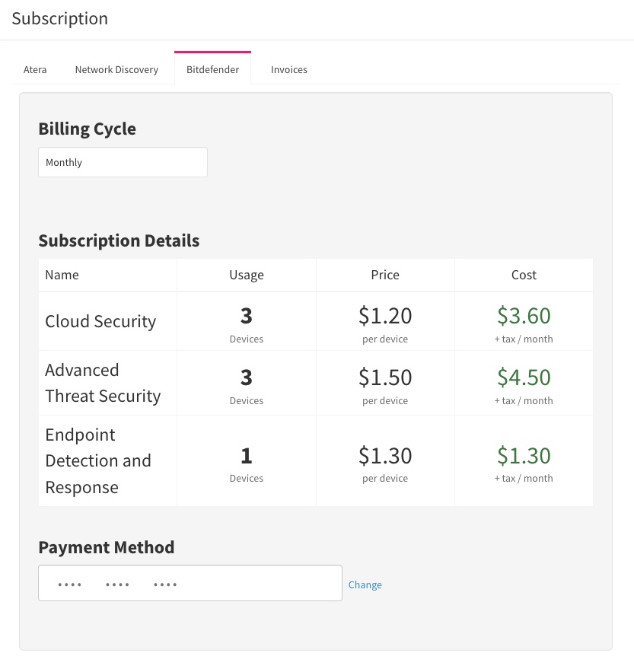Click Endpoint Detection and Response name
Screen dimensions: 634x672
98,460
